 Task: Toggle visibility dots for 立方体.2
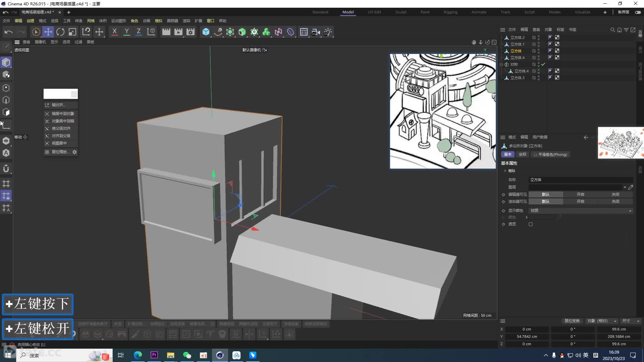coord(539,38)
